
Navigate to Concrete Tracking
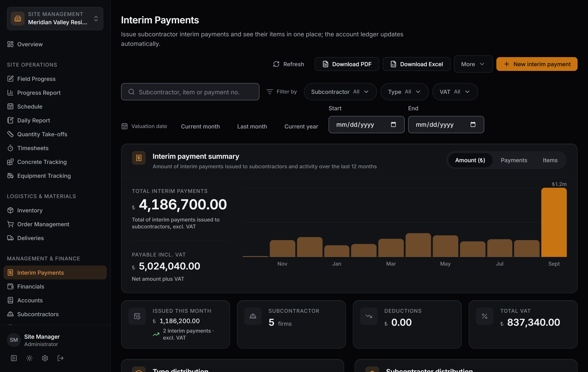[55, 162]
